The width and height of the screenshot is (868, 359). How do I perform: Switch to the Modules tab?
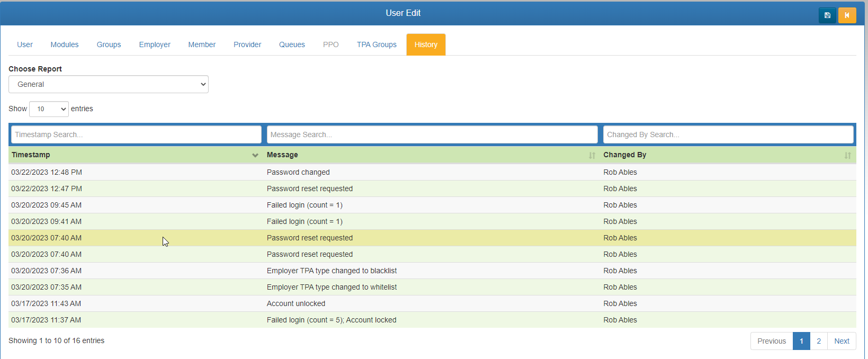[x=65, y=44]
